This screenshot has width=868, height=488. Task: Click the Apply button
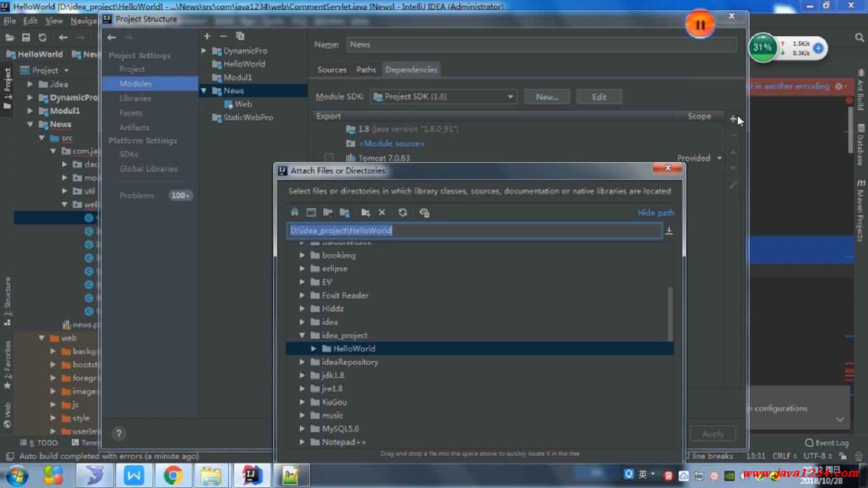coord(713,434)
